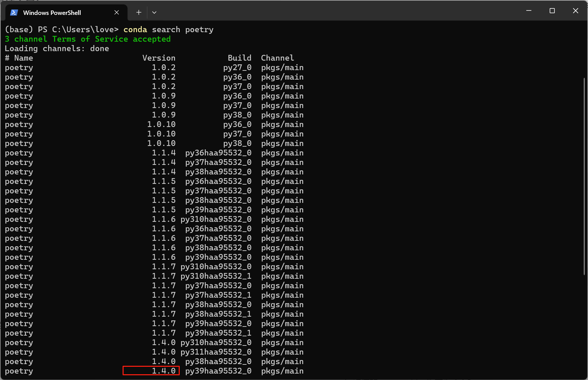Screen dimensions: 588x380
Task: Close the terminal window
Action: pyautogui.click(x=575, y=11)
